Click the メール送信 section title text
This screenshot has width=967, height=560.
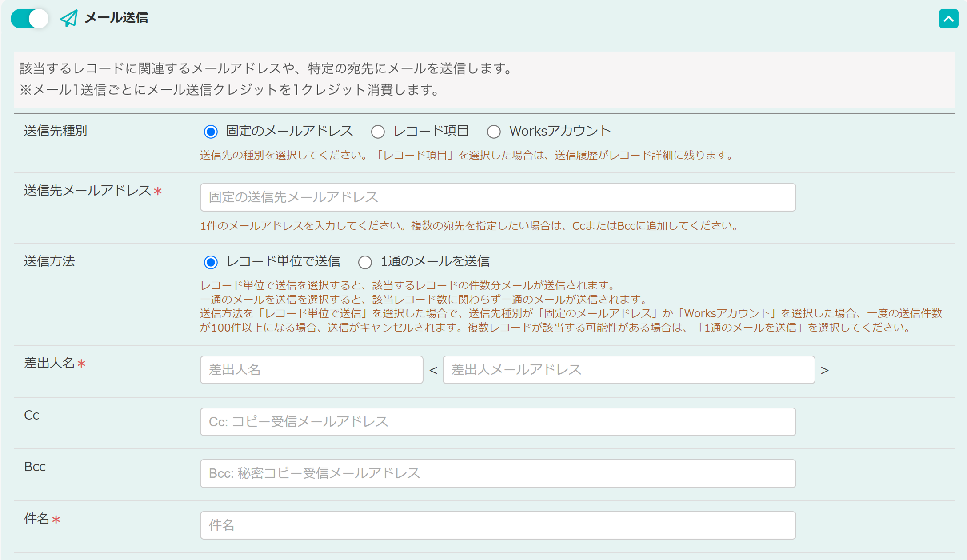[116, 18]
